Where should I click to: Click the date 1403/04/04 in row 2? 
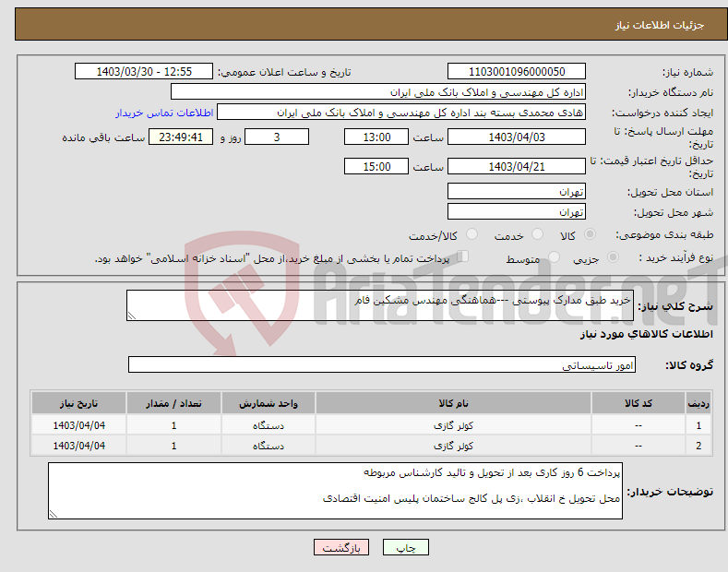79,446
